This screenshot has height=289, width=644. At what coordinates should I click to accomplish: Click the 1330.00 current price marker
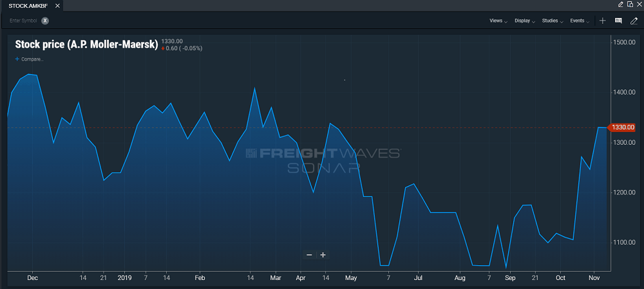point(622,127)
